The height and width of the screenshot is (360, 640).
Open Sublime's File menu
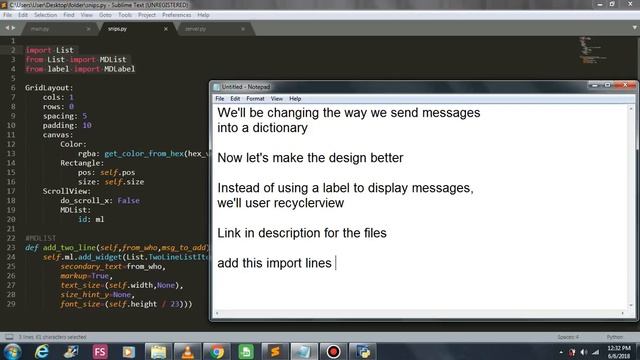7,15
